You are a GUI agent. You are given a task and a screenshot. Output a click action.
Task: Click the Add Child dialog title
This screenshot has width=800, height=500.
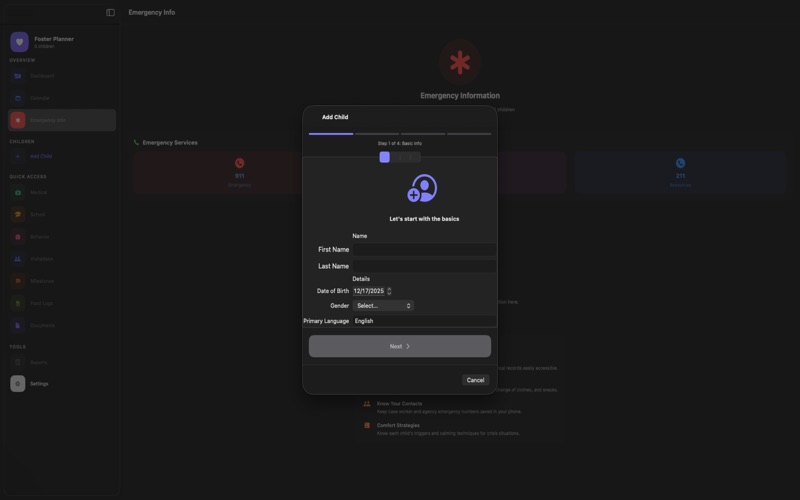pyautogui.click(x=335, y=117)
